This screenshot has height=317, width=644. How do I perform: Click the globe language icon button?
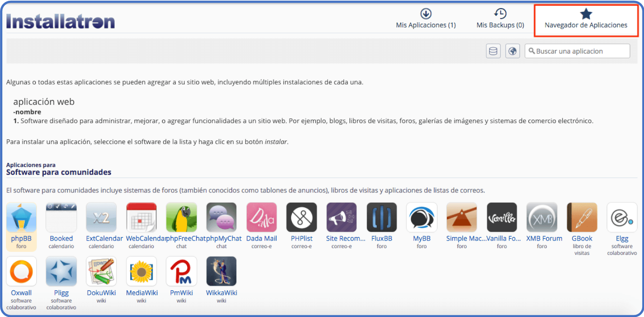[x=513, y=51]
